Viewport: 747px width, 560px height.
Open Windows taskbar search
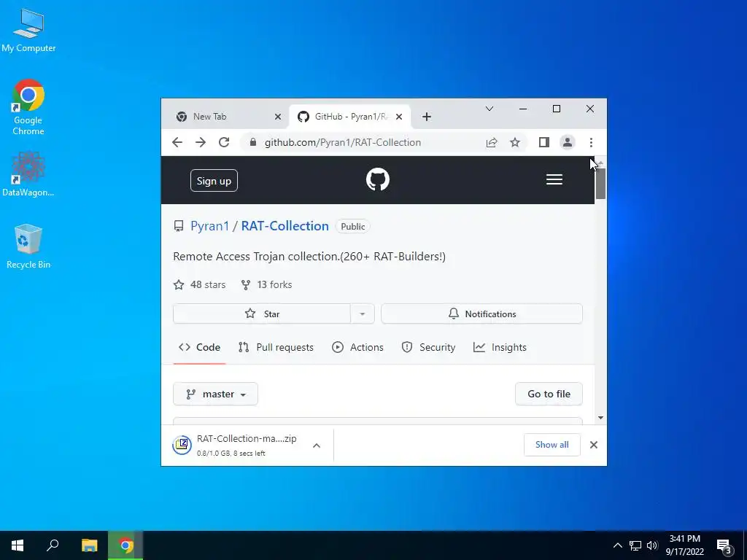point(53,545)
